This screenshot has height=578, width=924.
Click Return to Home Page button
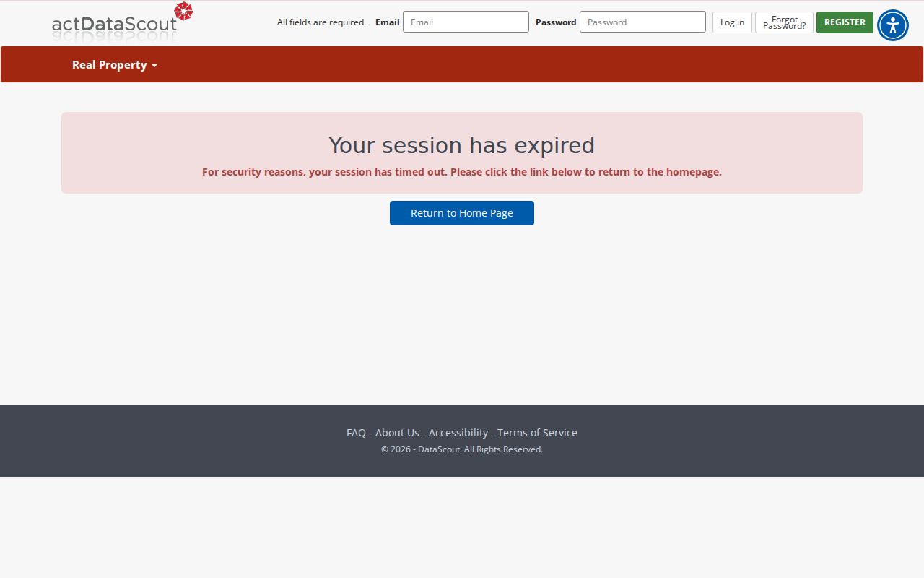pos(462,213)
